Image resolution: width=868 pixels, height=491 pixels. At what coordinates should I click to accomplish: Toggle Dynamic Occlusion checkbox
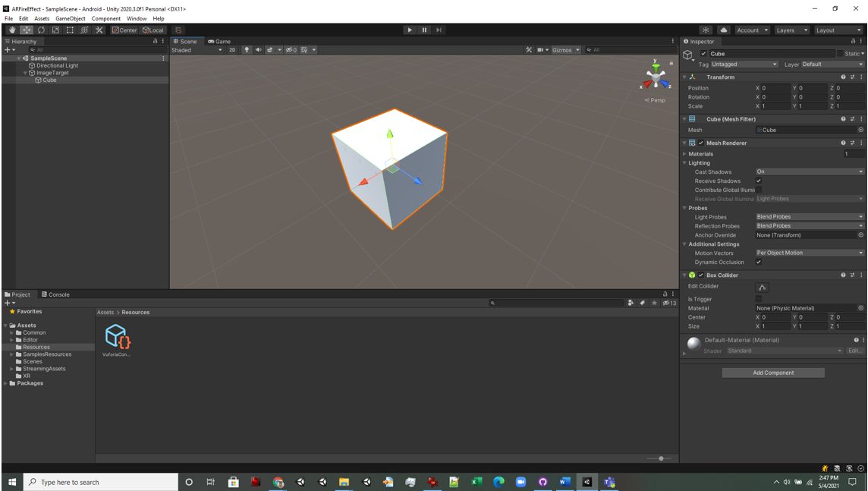759,262
